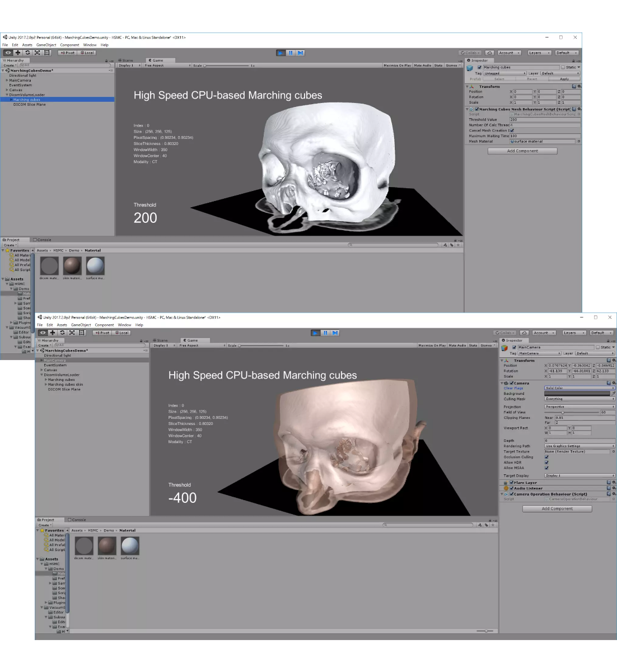Click the cloud services icon in upper toolbar
The image size is (617, 672).
point(489,53)
